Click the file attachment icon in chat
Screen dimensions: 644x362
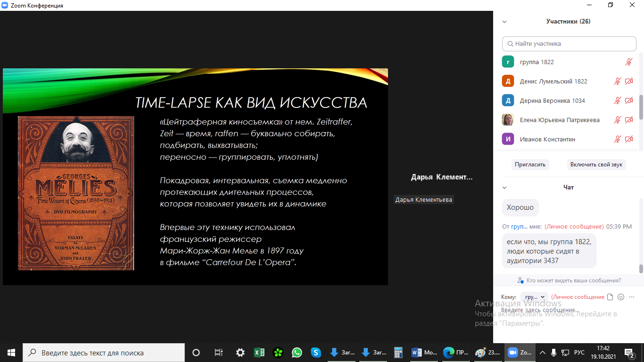coord(610,297)
